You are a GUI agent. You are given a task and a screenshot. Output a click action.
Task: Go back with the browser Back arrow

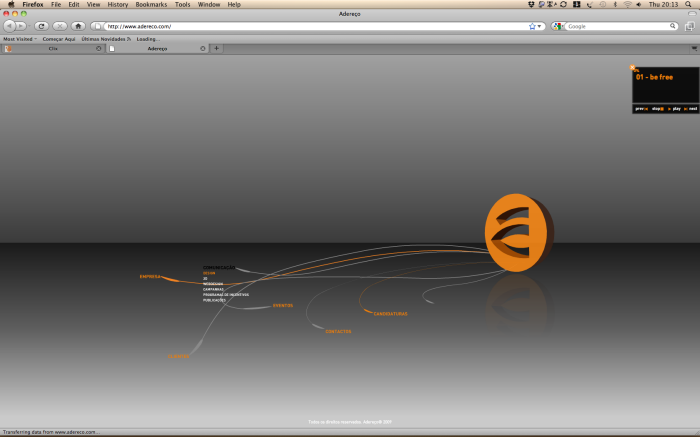(x=9, y=26)
